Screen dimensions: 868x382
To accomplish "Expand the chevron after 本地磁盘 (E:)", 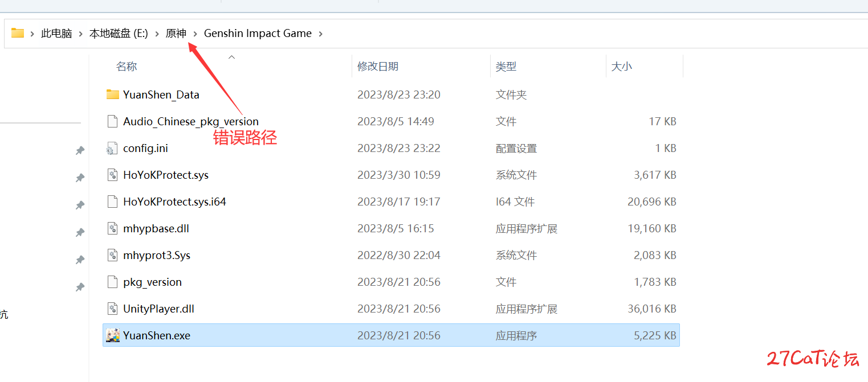I will 157,34.
